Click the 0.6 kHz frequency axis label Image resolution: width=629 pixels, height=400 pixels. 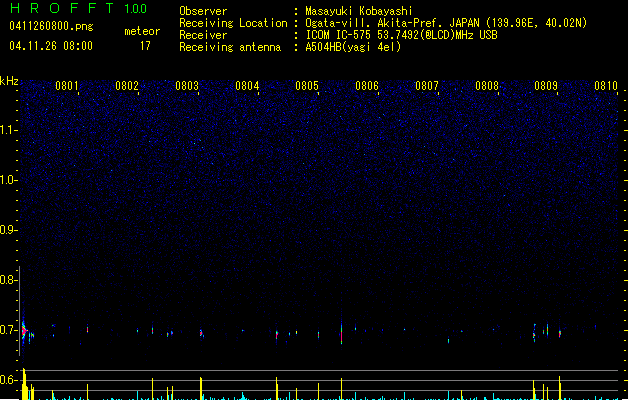8,380
